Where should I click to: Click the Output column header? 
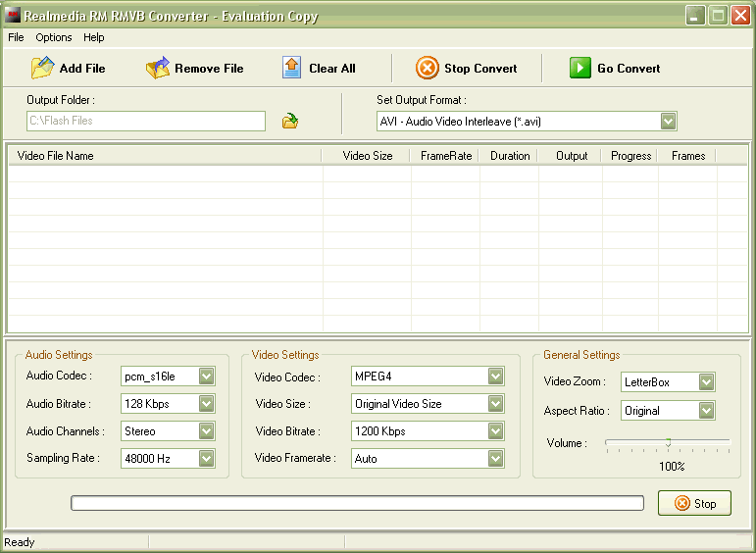pos(570,156)
